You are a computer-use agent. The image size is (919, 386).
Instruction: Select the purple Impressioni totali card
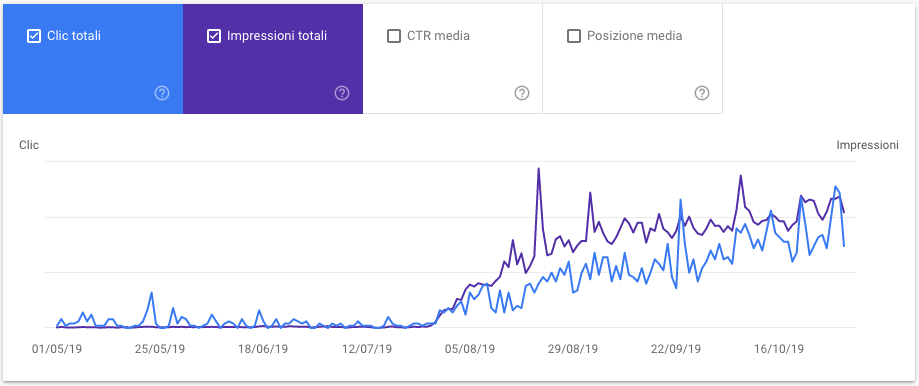tap(273, 59)
